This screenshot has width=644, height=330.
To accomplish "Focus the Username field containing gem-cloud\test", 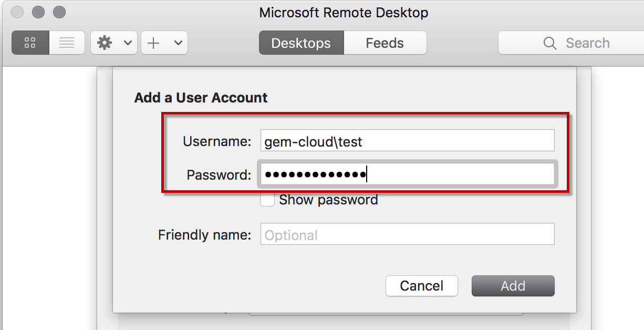I will [408, 141].
